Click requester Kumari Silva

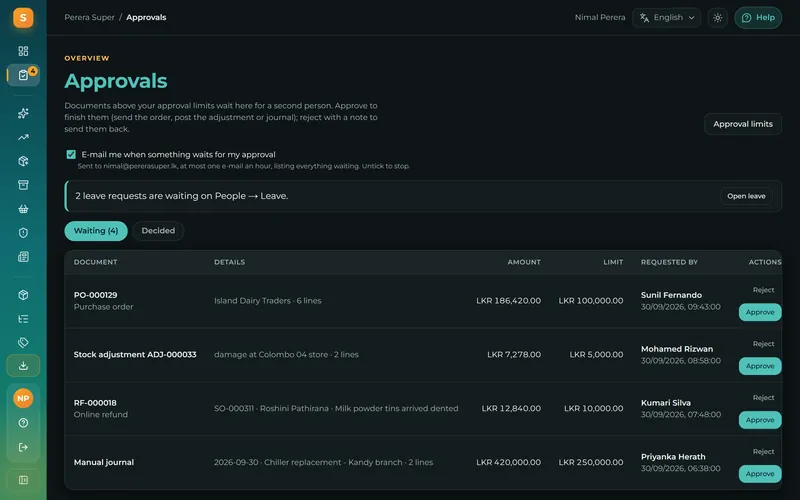666,403
